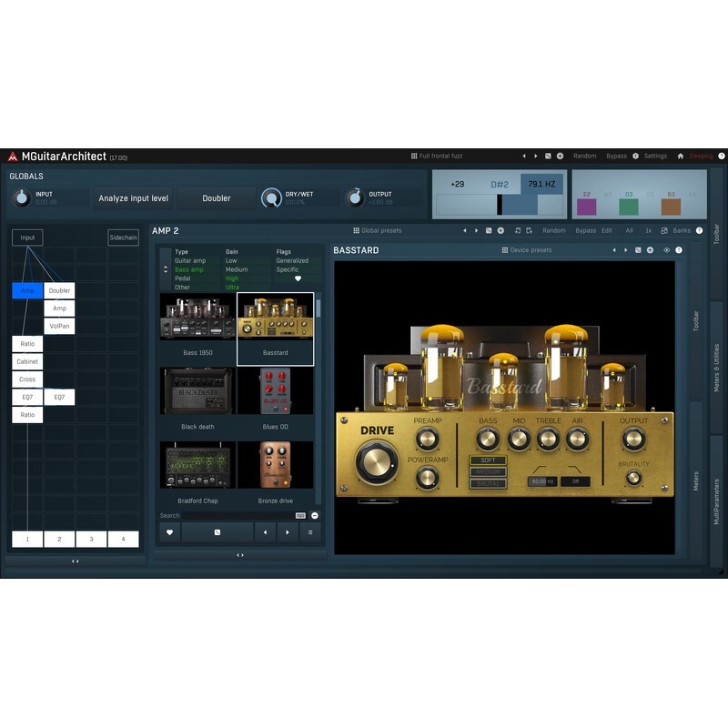
Task: Click the large DRIVE knob
Action: point(377,462)
